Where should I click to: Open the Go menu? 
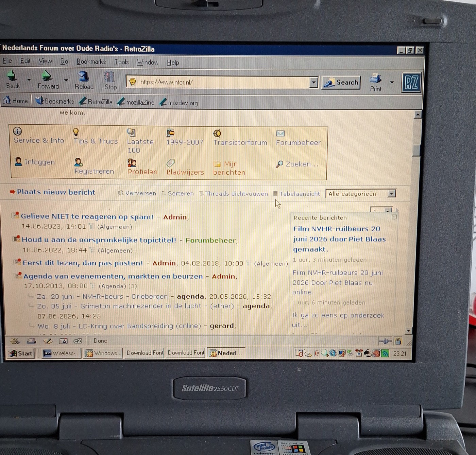pos(64,62)
